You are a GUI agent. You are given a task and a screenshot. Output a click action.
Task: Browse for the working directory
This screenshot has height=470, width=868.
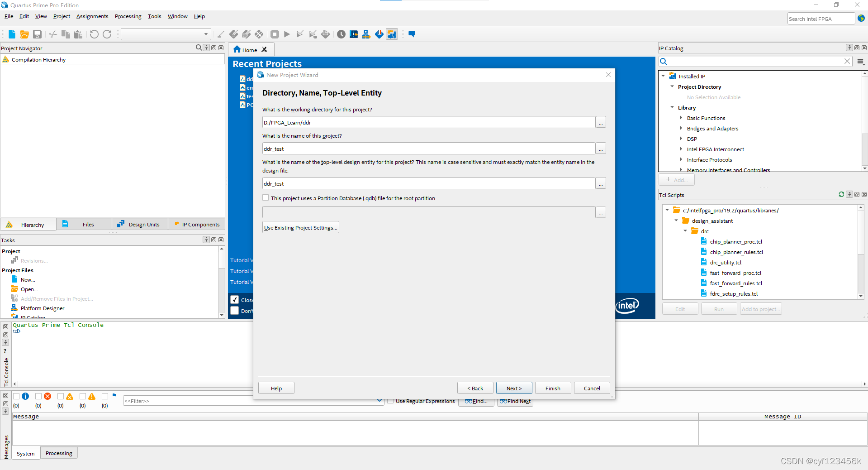pos(601,123)
